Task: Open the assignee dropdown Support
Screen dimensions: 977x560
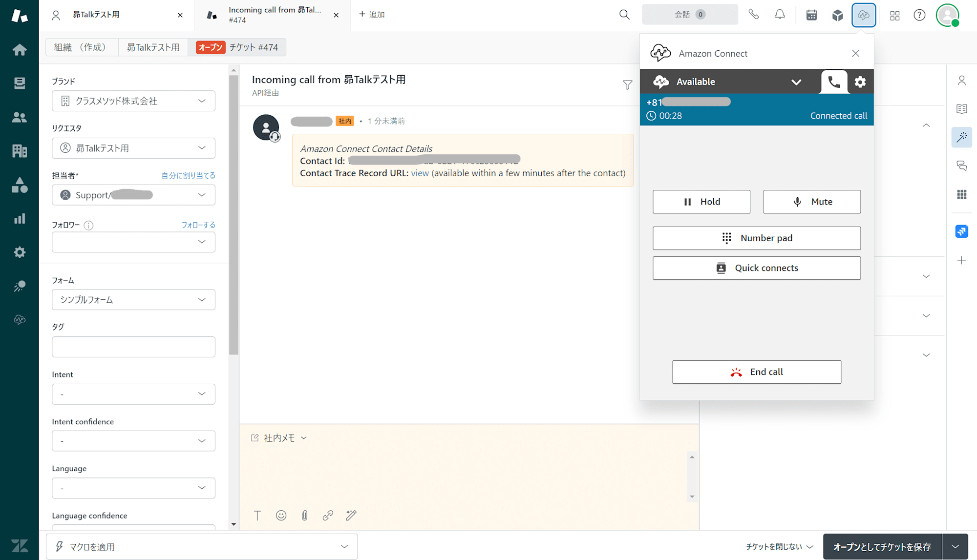Action: coord(133,195)
